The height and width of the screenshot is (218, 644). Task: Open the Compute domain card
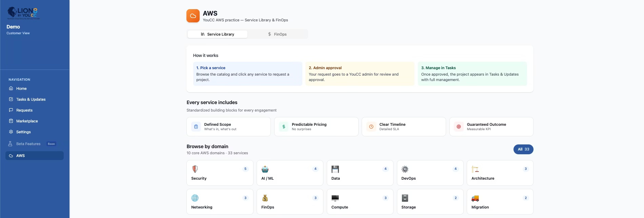click(x=360, y=202)
